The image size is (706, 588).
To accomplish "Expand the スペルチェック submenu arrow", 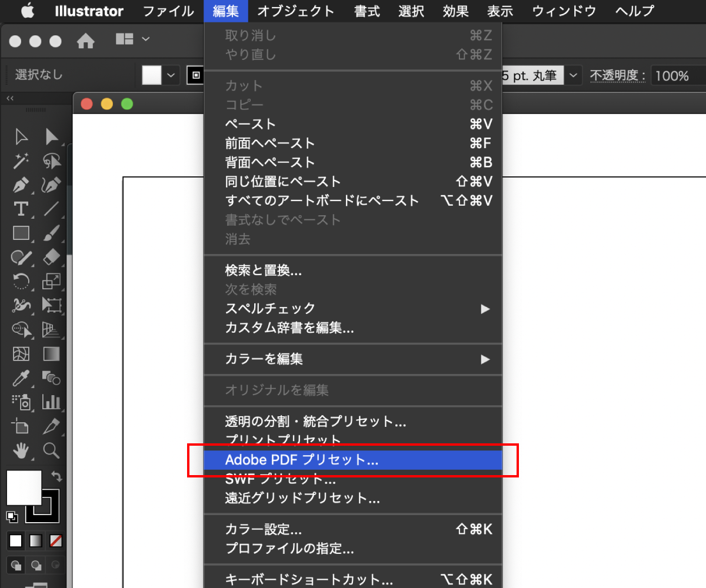I will [x=485, y=309].
